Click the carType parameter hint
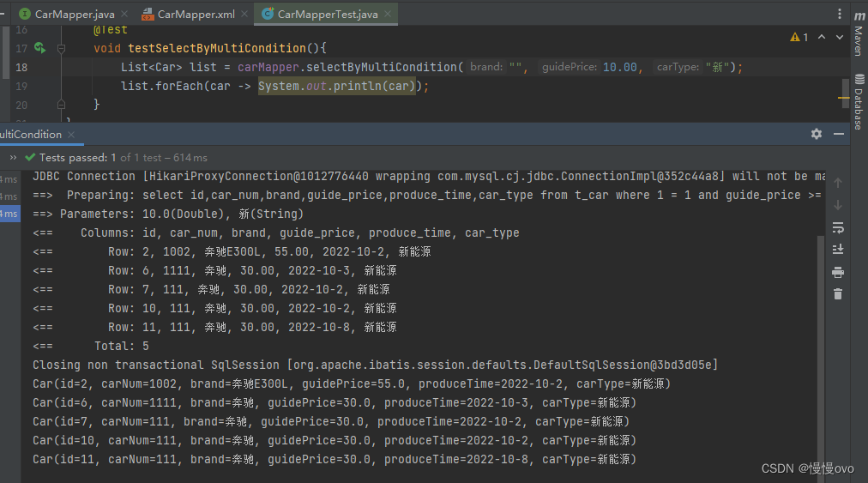The width and height of the screenshot is (868, 483). 678,67
